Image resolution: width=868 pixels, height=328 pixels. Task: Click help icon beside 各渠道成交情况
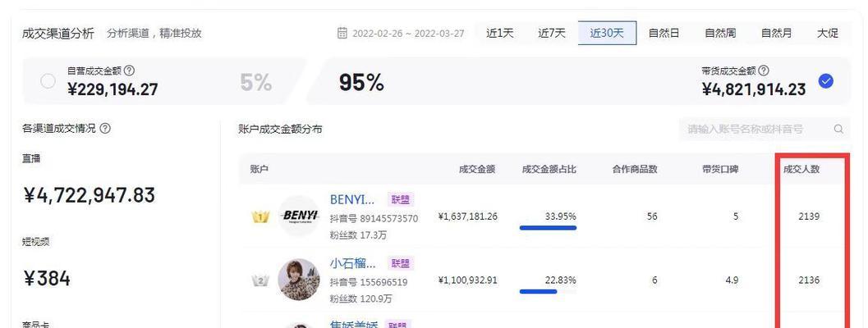(105, 128)
